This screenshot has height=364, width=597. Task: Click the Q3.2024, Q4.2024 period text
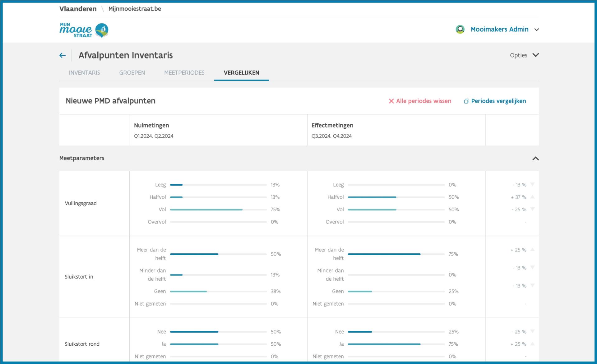[x=331, y=136]
